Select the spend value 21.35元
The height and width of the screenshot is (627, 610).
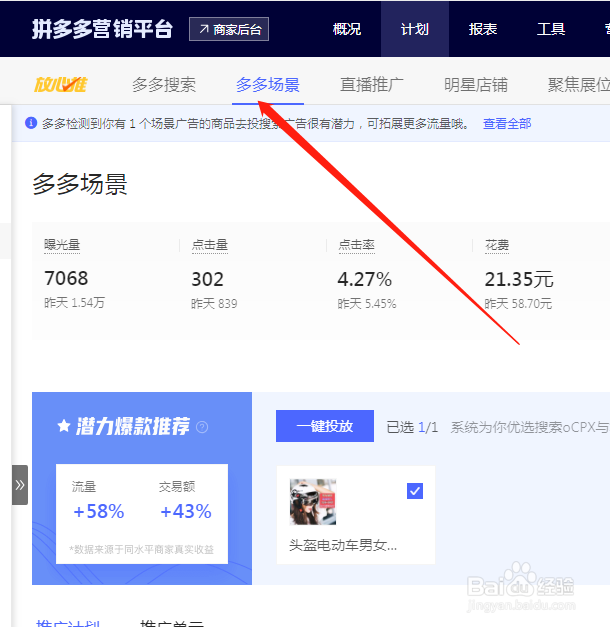tap(519, 279)
